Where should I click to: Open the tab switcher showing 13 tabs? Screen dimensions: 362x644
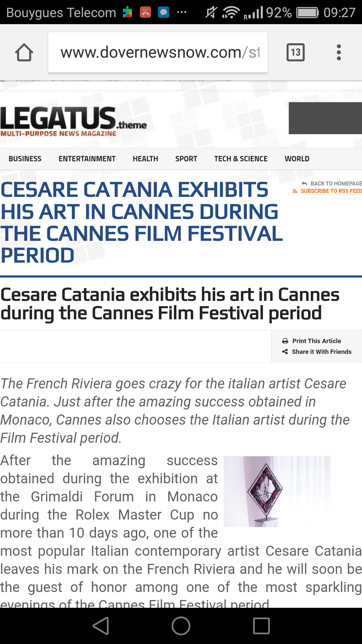point(296,52)
